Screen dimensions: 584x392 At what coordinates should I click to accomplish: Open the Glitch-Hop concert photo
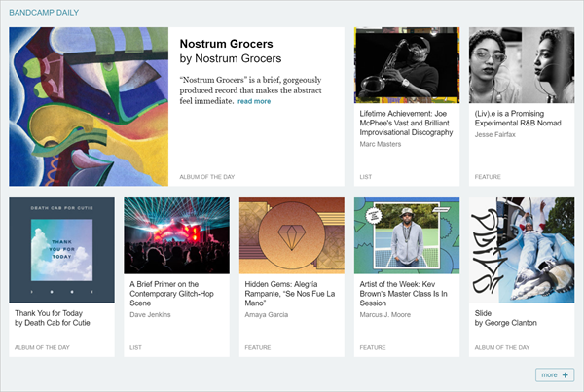click(176, 235)
